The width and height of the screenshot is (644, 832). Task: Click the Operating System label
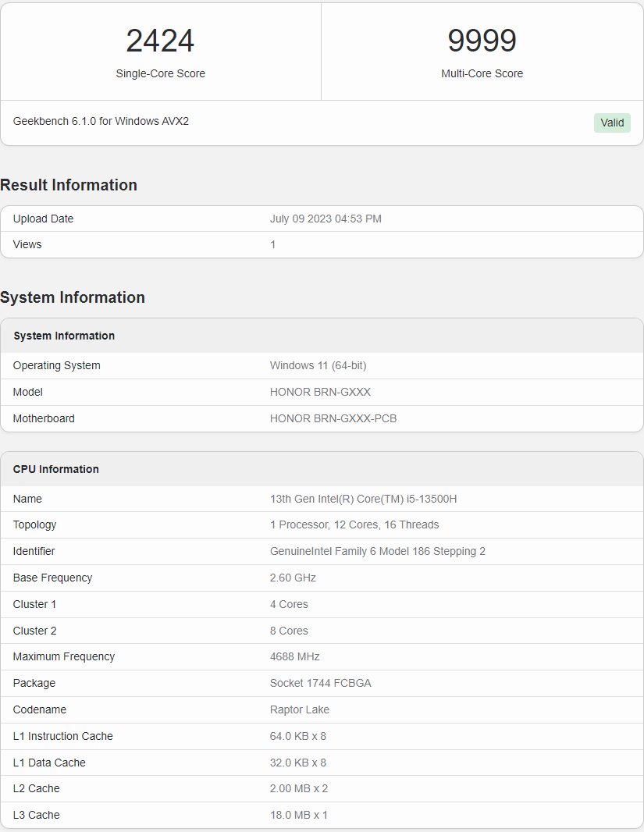pos(56,365)
